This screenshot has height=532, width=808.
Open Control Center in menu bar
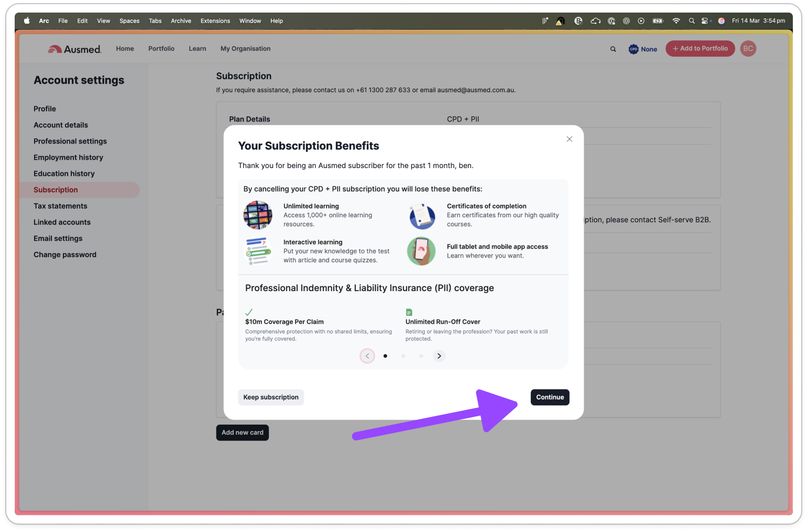(x=706, y=21)
